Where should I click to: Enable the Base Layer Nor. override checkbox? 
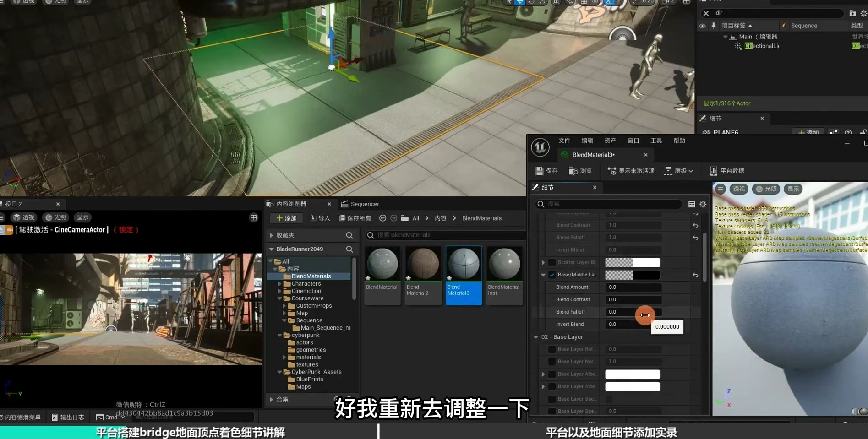552,362
